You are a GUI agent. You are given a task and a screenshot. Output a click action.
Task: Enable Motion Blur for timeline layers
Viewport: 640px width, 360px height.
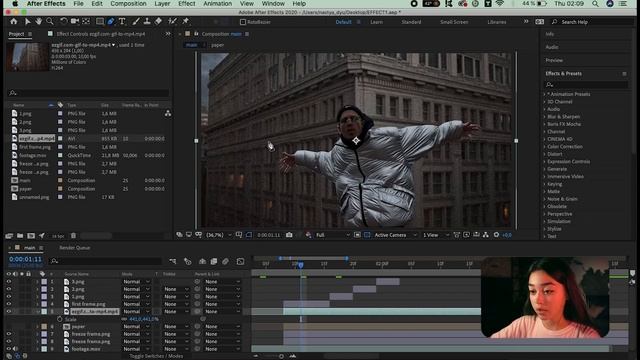(x=225, y=261)
